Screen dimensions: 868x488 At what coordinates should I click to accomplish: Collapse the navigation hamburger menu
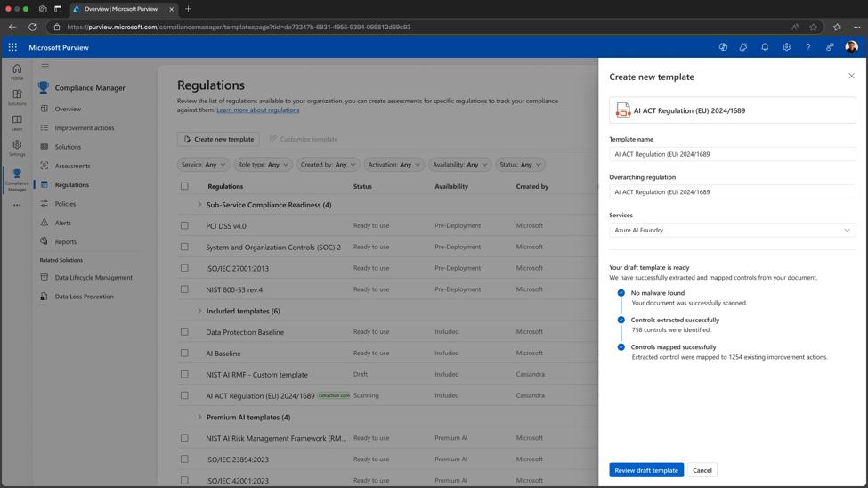(x=45, y=67)
